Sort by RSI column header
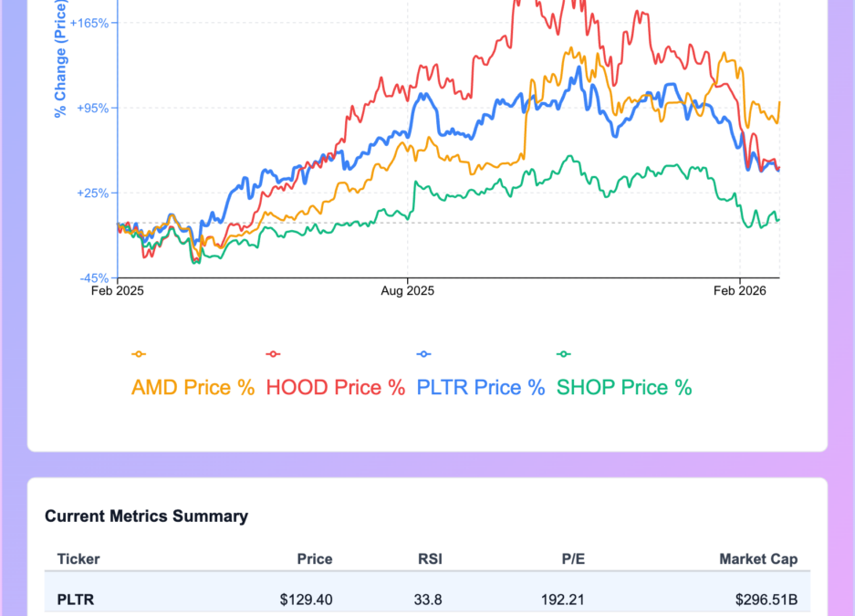855x616 pixels. (429, 559)
